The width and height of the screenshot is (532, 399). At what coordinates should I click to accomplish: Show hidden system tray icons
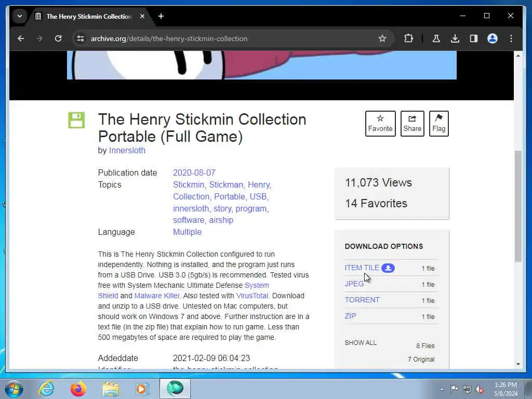[442, 389]
